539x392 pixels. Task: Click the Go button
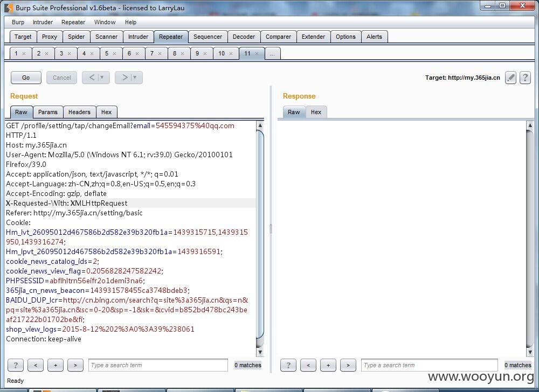click(x=26, y=78)
